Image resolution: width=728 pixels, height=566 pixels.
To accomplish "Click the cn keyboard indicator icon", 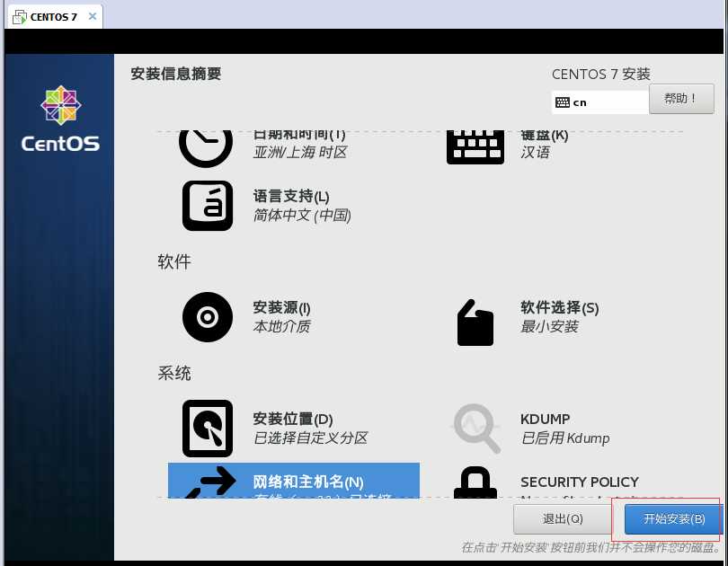I will (x=563, y=102).
